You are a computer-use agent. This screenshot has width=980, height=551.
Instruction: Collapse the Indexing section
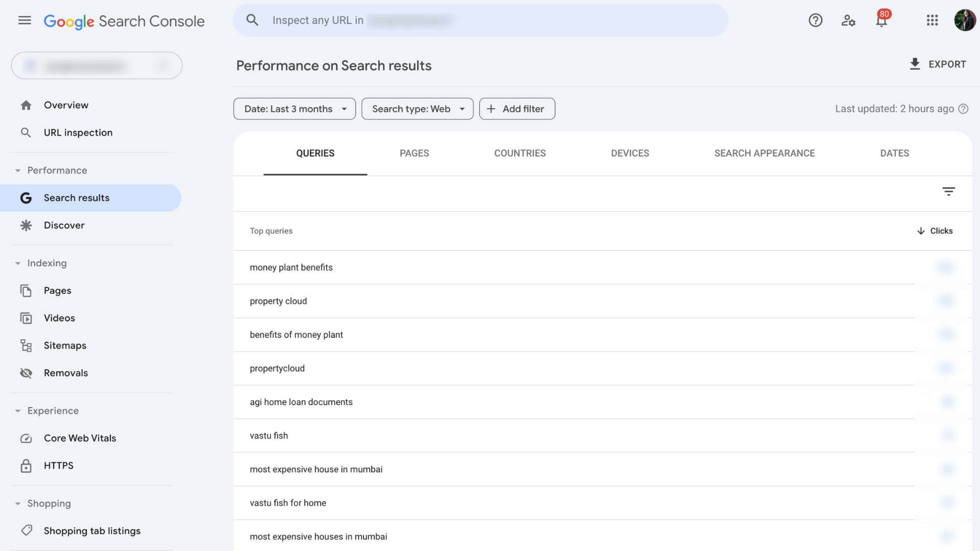coord(18,263)
